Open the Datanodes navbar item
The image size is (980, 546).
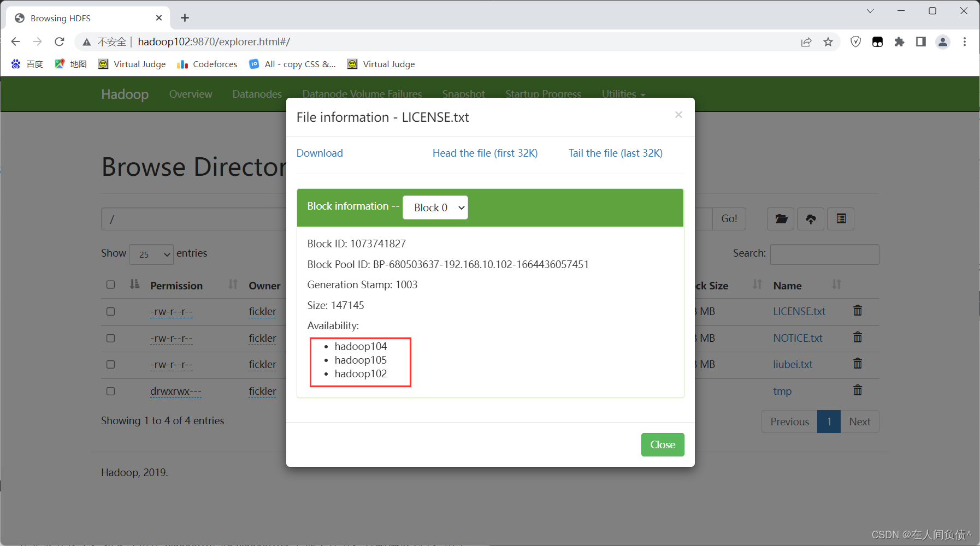click(x=257, y=94)
